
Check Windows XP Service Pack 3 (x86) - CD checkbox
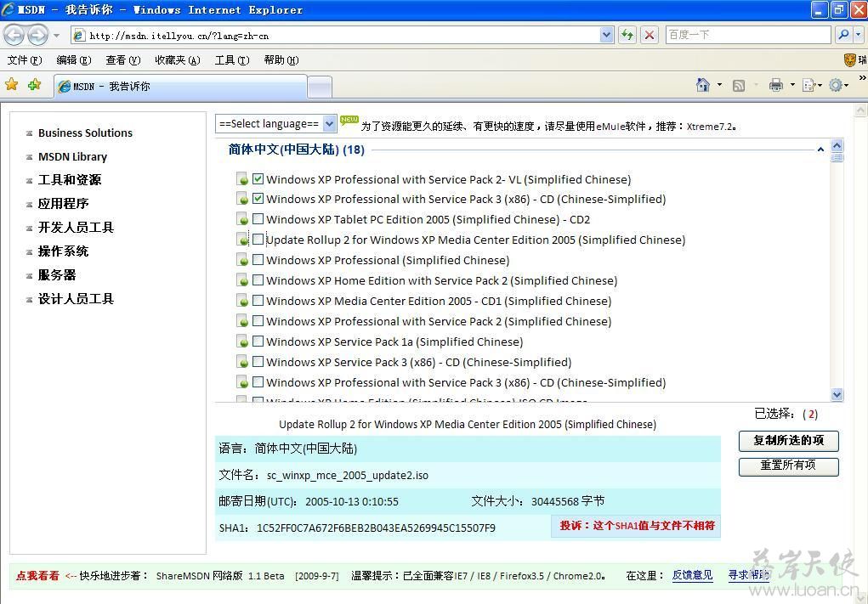pos(258,362)
